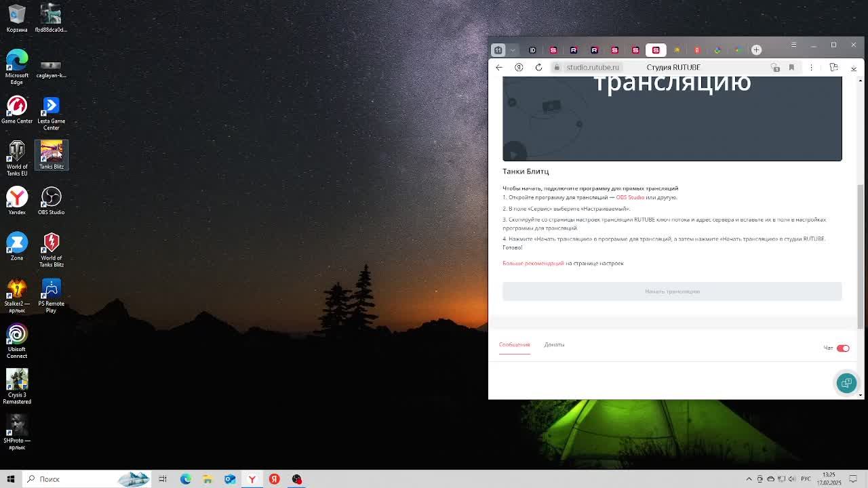Viewport: 868px width, 488px height.
Task: Select the PS Remote Play desktop icon
Action: coord(51,295)
